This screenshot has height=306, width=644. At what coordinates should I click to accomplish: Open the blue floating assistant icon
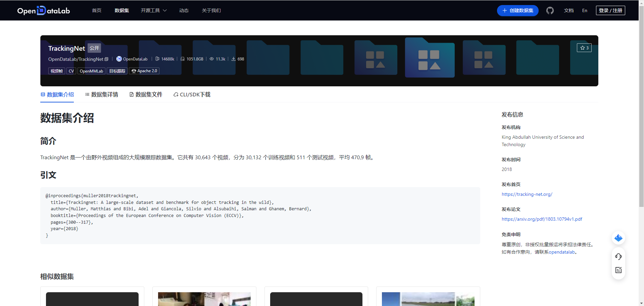[618, 238]
